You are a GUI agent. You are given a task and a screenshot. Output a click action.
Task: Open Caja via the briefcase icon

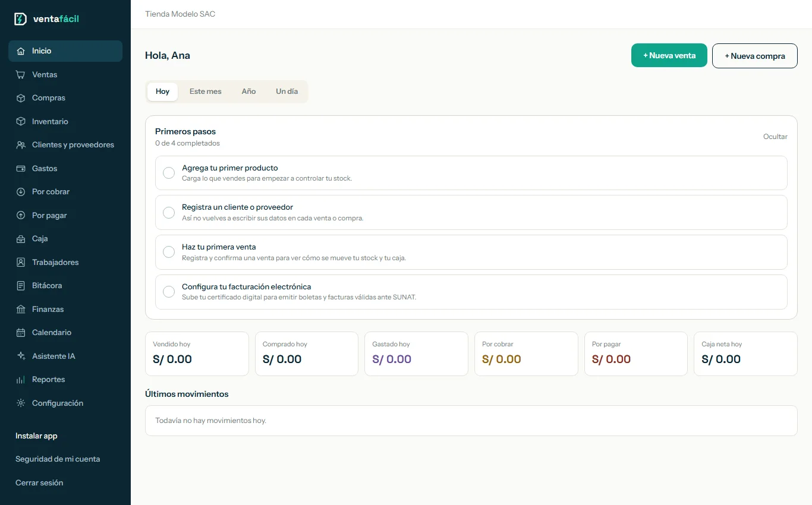[21, 239]
